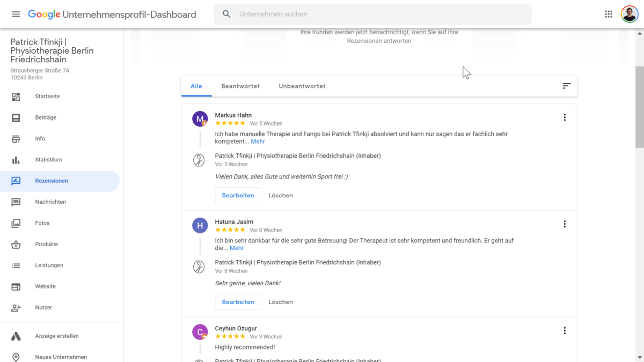Viewport: 644px width, 362px height.
Task: Click owner logo under Hatuna Jasim review
Action: coord(199,267)
